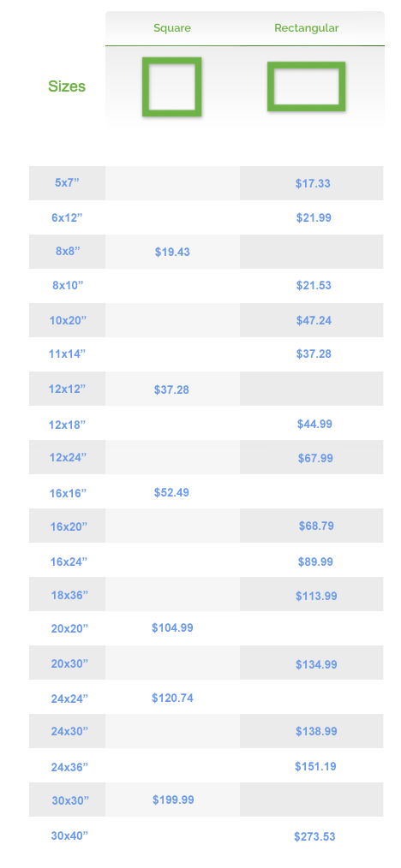The width and height of the screenshot is (401, 868).
Task: Select the Rectangular column header
Action: click(x=307, y=27)
